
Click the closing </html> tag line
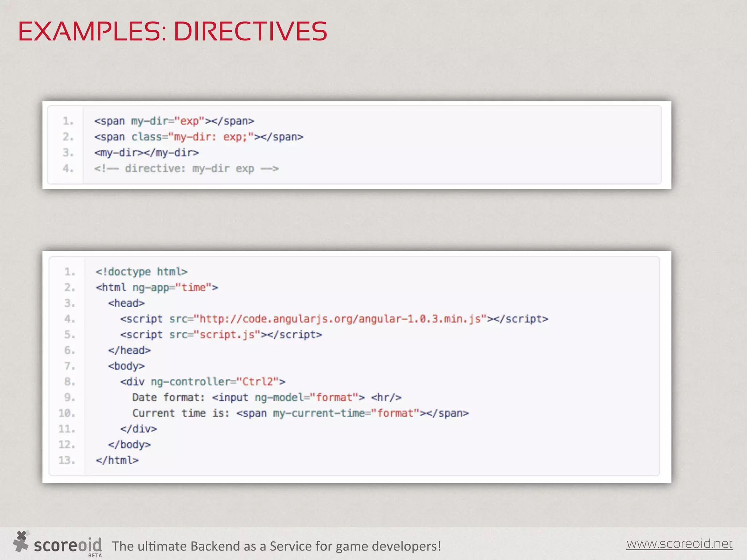click(x=117, y=460)
